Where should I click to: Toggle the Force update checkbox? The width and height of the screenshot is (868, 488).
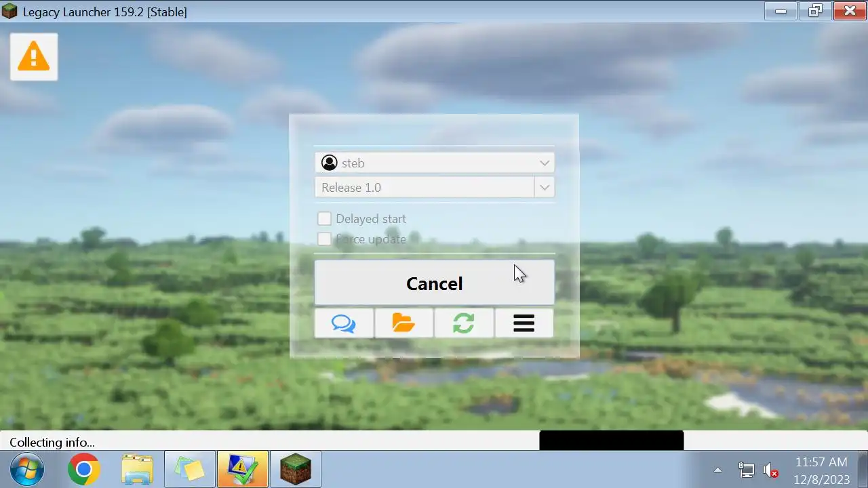[x=324, y=239]
